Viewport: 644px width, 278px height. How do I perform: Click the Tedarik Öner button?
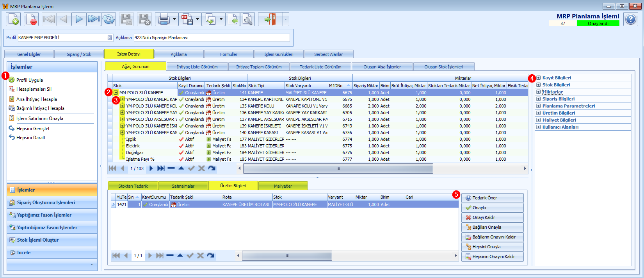click(x=492, y=198)
